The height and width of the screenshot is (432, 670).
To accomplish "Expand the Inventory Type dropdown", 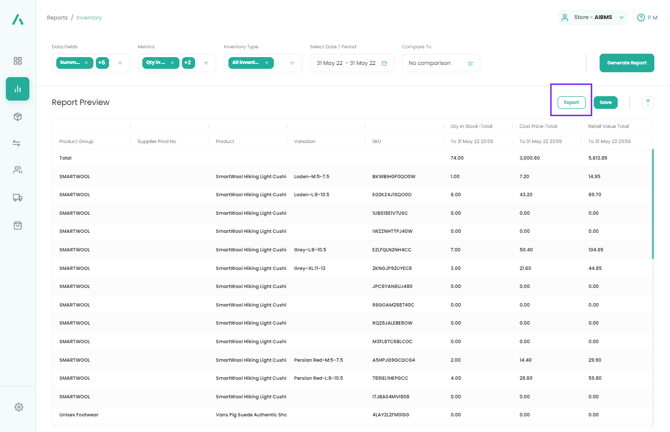I will click(292, 63).
